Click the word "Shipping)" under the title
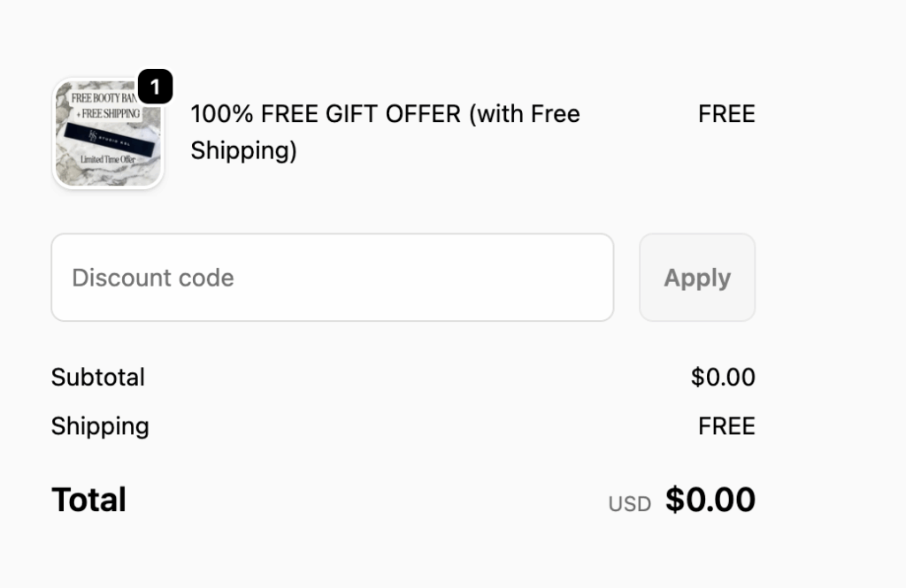 click(x=243, y=150)
